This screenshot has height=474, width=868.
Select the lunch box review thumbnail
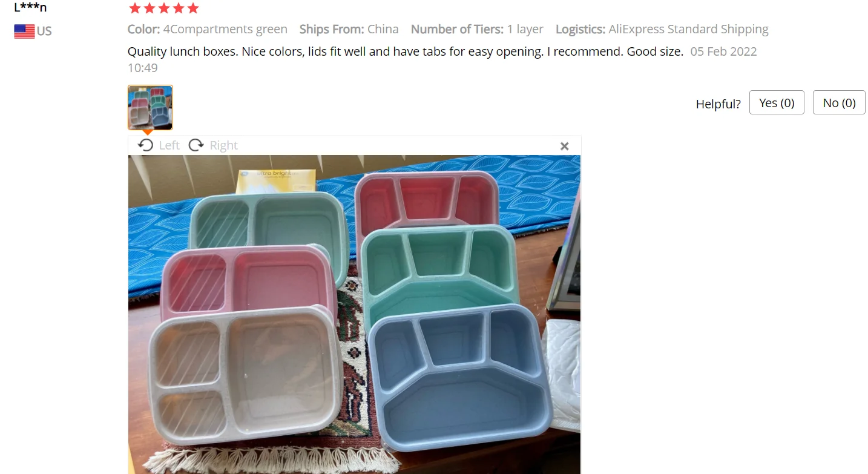[x=150, y=107]
